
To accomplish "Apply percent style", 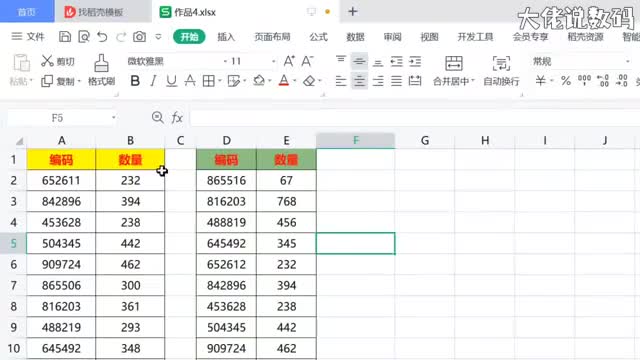I will 565,81.
